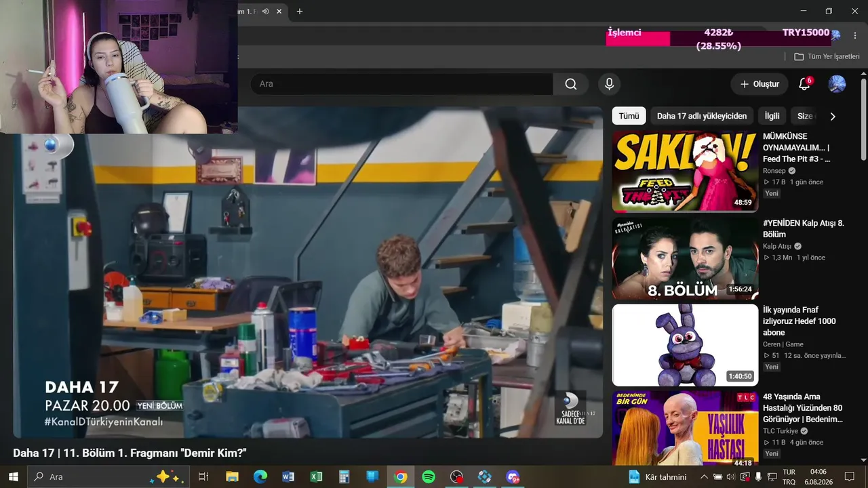Open Excel from the taskbar
The width and height of the screenshot is (868, 488).
click(316, 476)
